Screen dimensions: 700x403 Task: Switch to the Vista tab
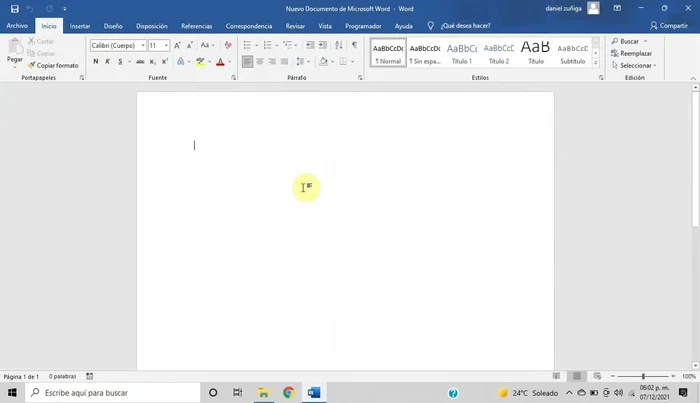point(325,26)
